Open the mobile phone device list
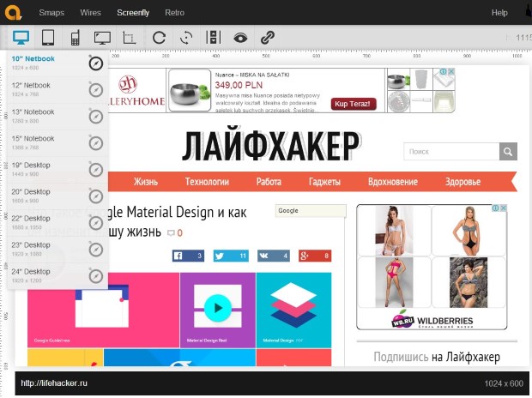This screenshot has height=398, width=532. click(75, 38)
